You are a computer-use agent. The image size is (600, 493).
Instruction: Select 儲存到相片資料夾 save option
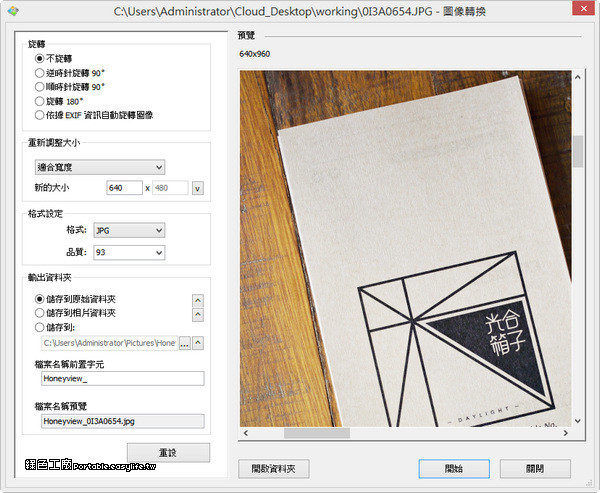[x=75, y=313]
